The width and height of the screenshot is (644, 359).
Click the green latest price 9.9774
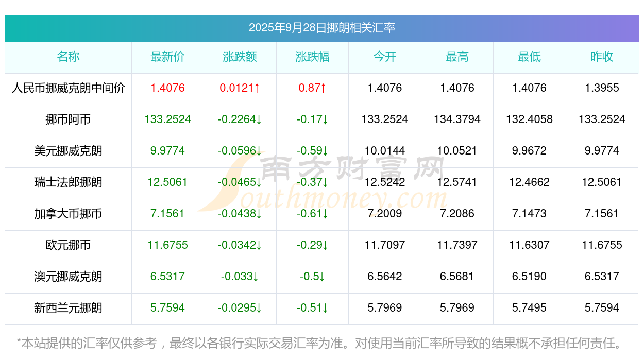[167, 151]
